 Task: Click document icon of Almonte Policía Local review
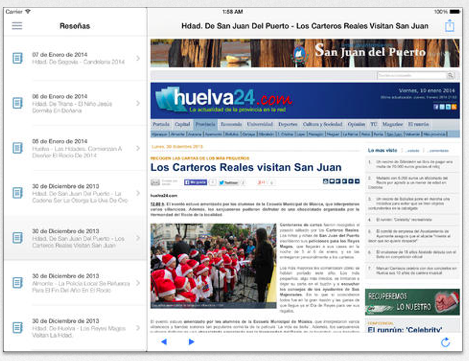(18, 283)
